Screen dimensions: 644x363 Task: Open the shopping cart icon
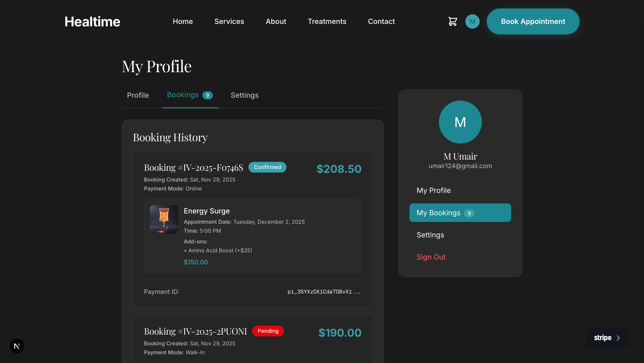(453, 21)
